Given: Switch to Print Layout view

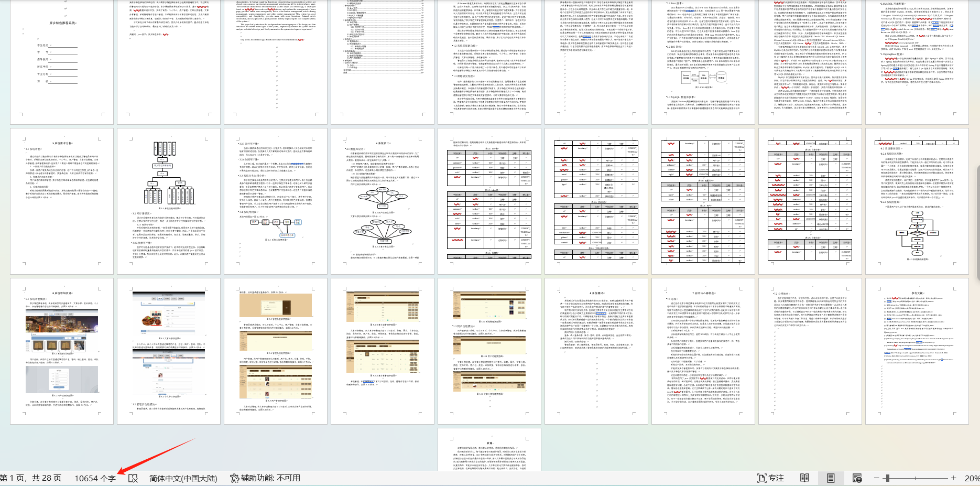Looking at the screenshot, I should 831,478.
